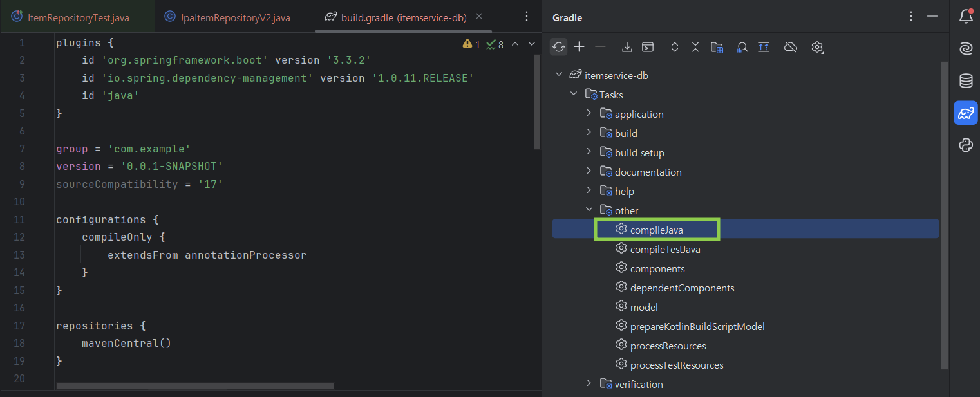Hide the Gradle tool window
The height and width of the screenshot is (397, 980).
click(x=932, y=17)
